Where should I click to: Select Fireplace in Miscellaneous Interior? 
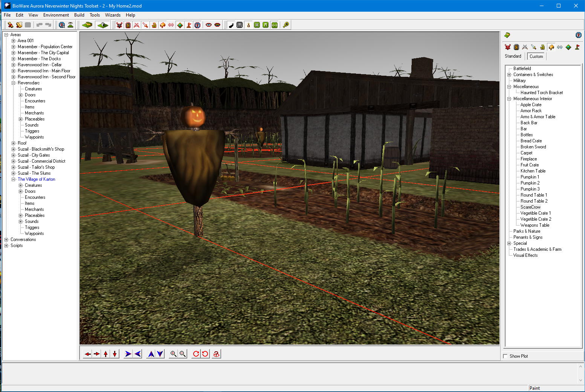pyautogui.click(x=528, y=159)
